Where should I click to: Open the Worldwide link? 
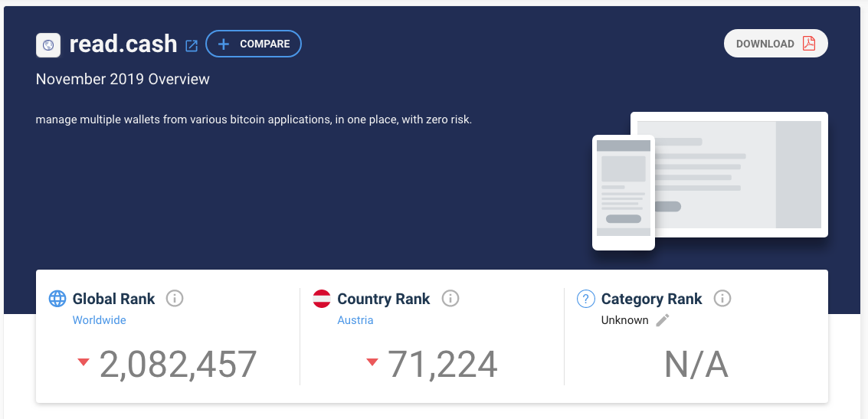(99, 320)
